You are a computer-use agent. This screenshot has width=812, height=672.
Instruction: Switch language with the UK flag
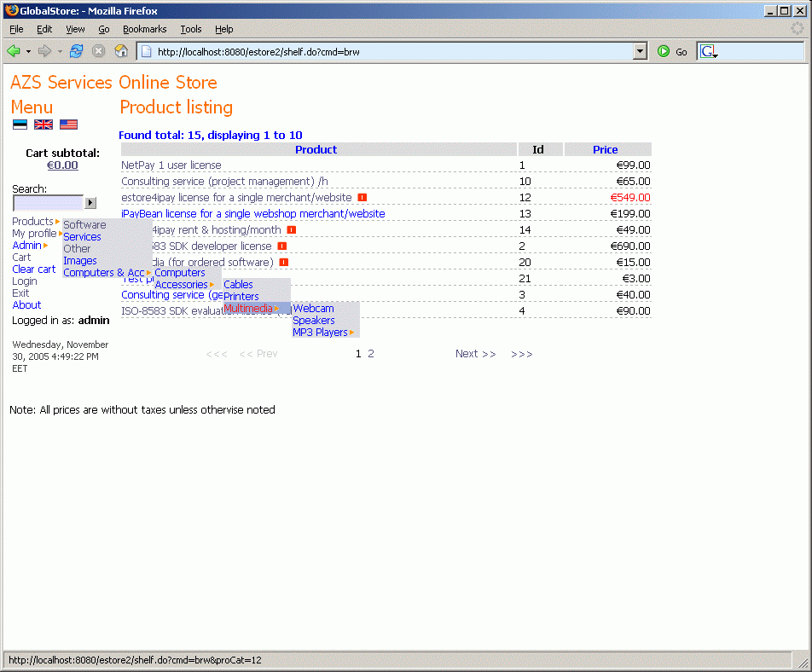(x=43, y=125)
